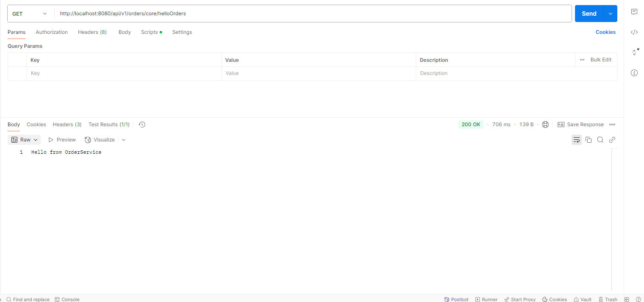The image size is (644, 302).
Task: Click the 'Hello from OrderService' response text
Action: (66, 152)
